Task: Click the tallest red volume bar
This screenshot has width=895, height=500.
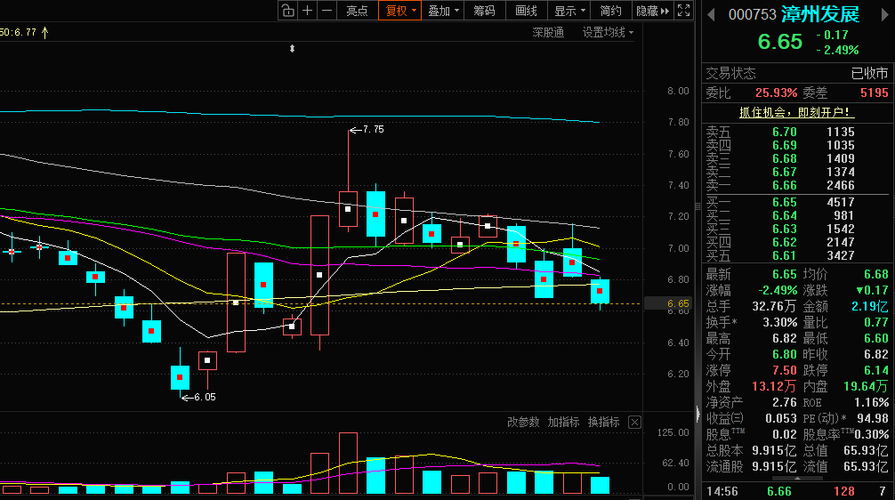Action: coord(348,463)
